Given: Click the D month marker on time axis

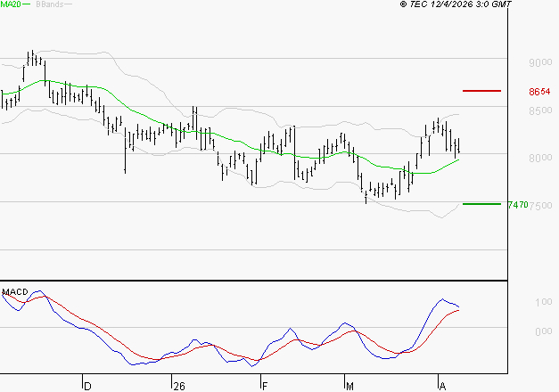Looking at the screenshot, I should pyautogui.click(x=87, y=387).
